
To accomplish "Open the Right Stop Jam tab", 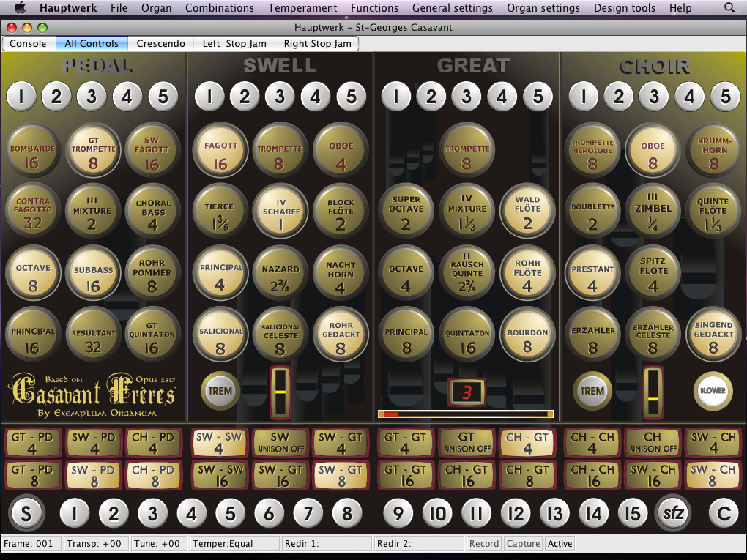I will tap(317, 43).
